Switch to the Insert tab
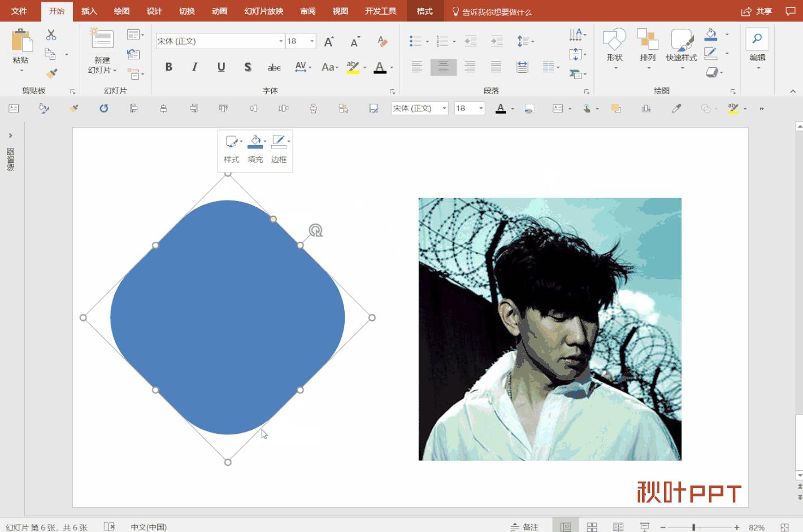This screenshot has height=532, width=803. tap(89, 11)
